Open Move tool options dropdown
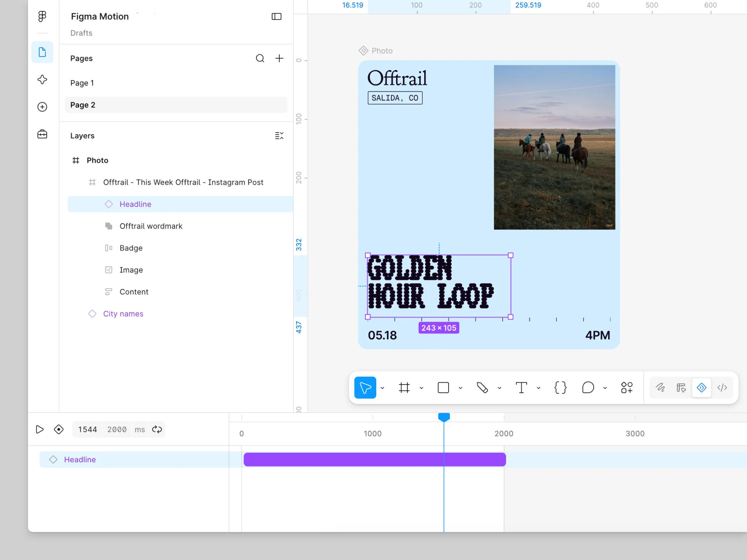 click(x=382, y=388)
